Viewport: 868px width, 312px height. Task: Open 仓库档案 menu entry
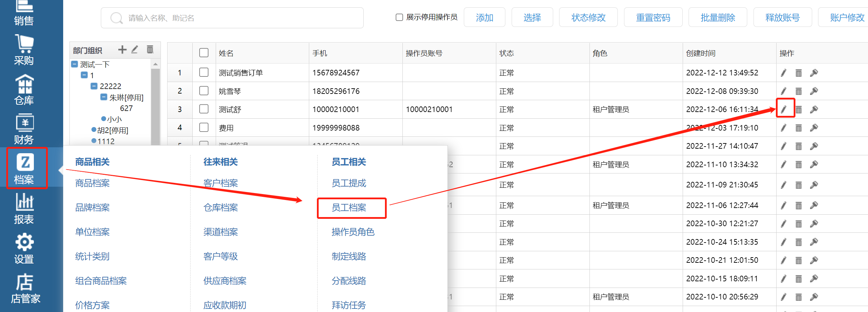click(221, 208)
